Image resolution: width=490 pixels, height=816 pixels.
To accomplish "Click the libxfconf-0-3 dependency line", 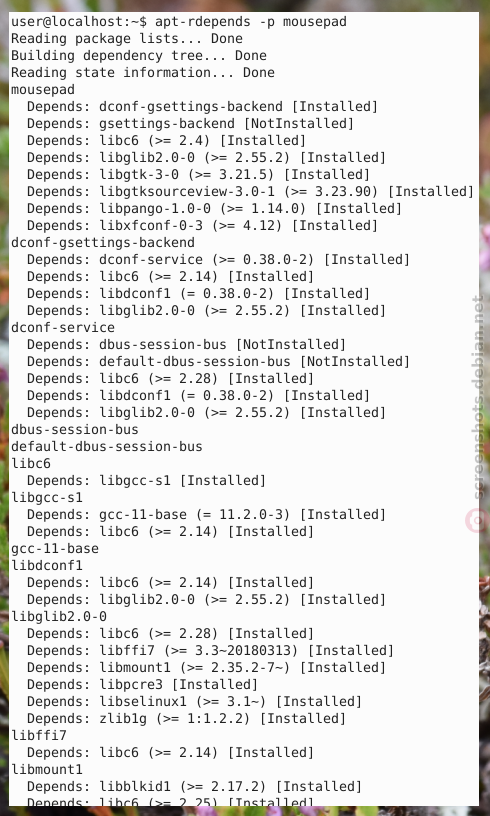I will [203, 225].
